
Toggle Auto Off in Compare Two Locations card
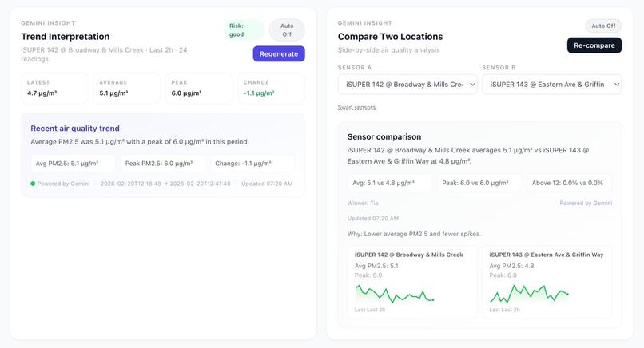click(x=603, y=26)
